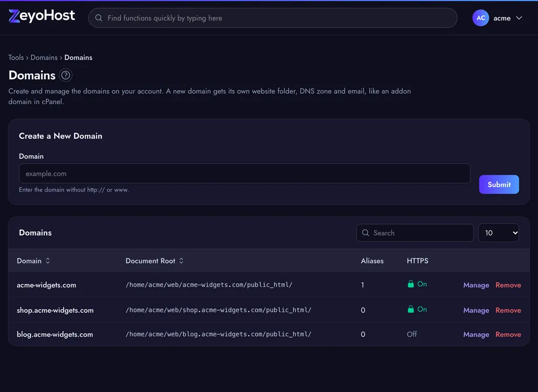Click the On HTTPS text for acme-widgets.com
This screenshot has height=392, width=538.
(x=422, y=284)
